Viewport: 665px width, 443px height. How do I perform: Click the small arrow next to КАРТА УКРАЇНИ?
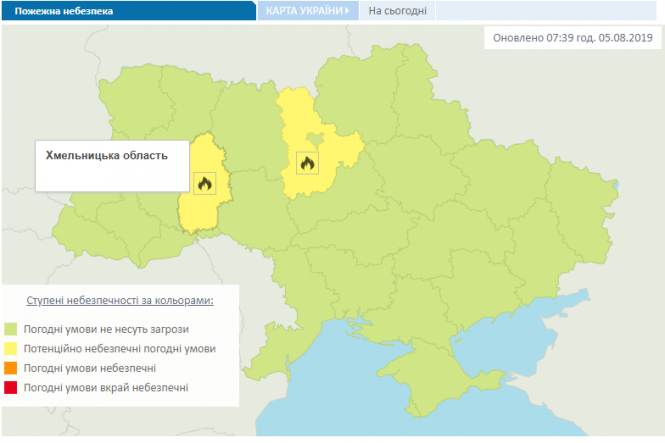point(347,11)
